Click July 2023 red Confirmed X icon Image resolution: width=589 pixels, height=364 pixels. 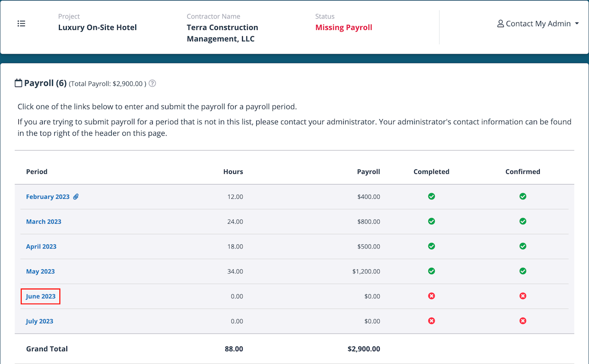pyautogui.click(x=523, y=321)
